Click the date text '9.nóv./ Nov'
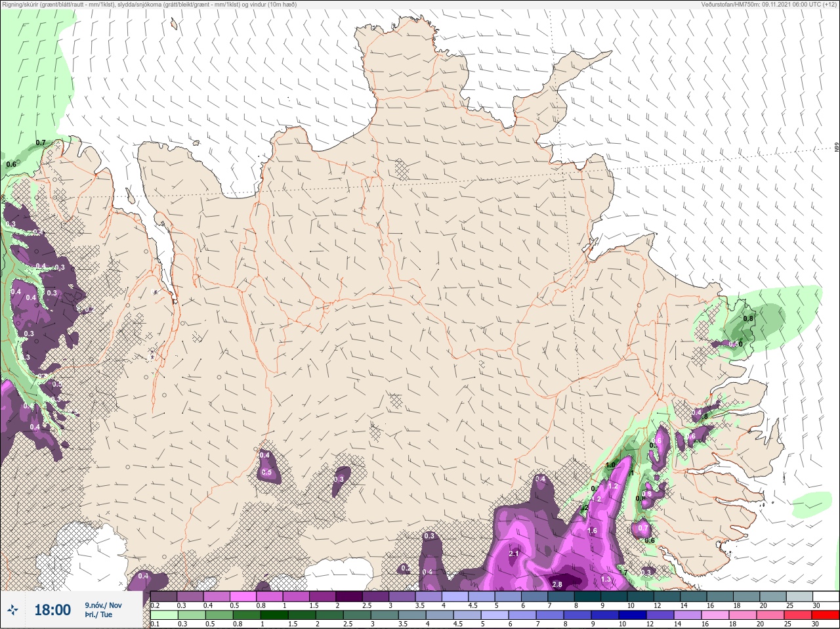This screenshot has height=629, width=840. click(103, 605)
